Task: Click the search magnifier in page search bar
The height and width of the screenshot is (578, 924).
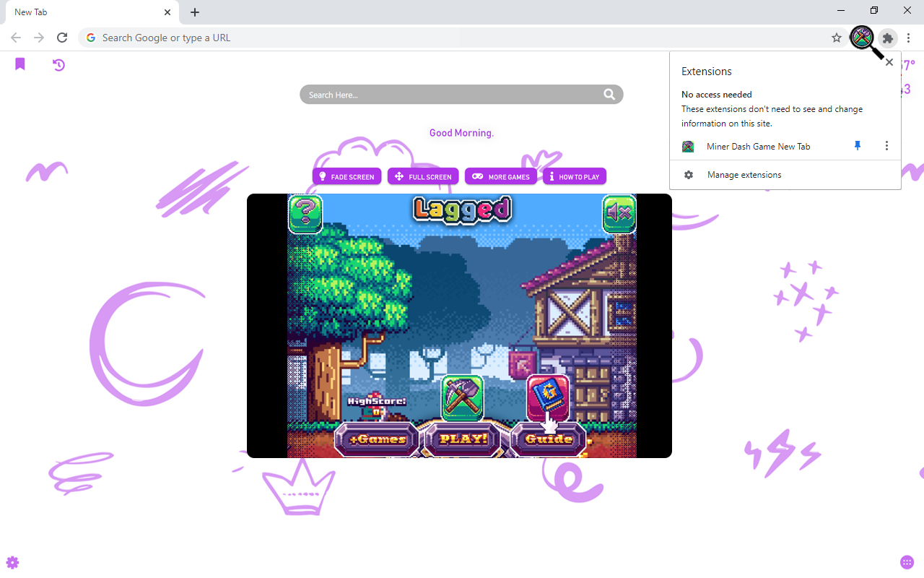Action: pos(610,94)
